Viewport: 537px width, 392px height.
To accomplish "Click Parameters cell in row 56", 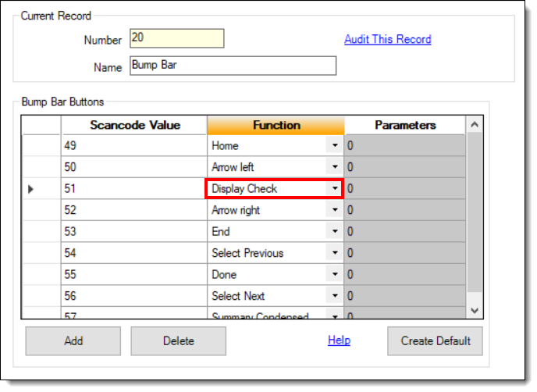I will coord(405,296).
